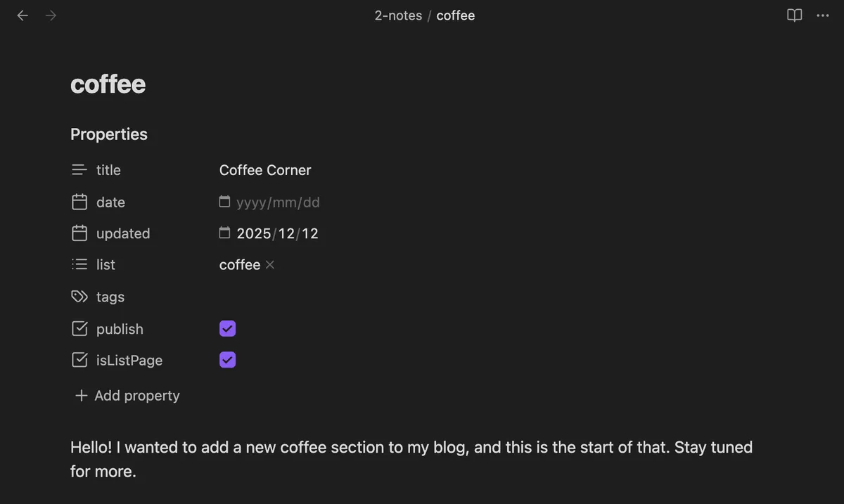
Task: Click the list property type icon
Action: coord(79,265)
